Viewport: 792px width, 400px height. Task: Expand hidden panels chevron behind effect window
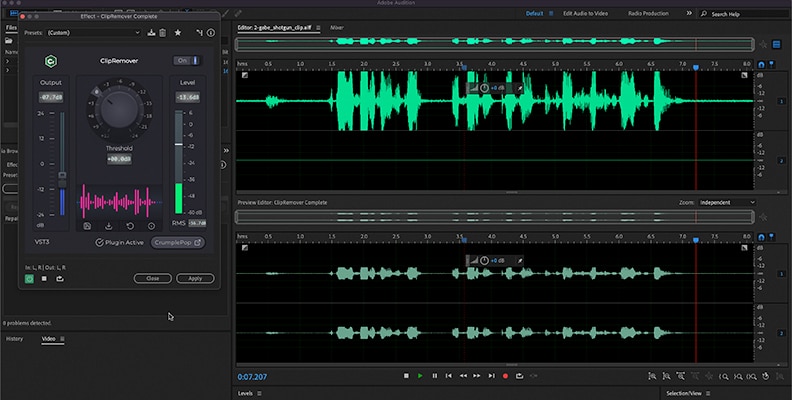coord(226,151)
